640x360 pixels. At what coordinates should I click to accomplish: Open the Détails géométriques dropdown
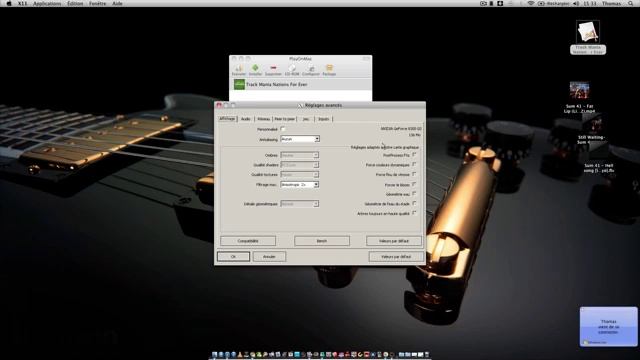[300, 204]
